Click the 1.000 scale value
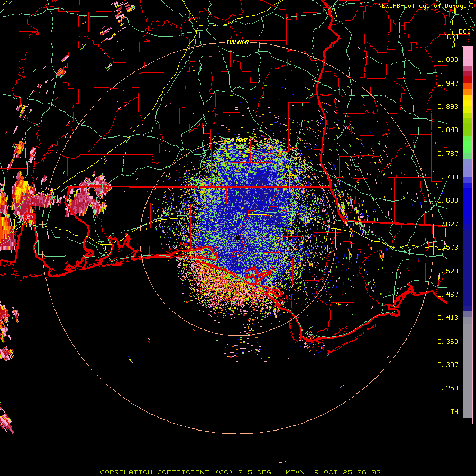 click(448, 59)
